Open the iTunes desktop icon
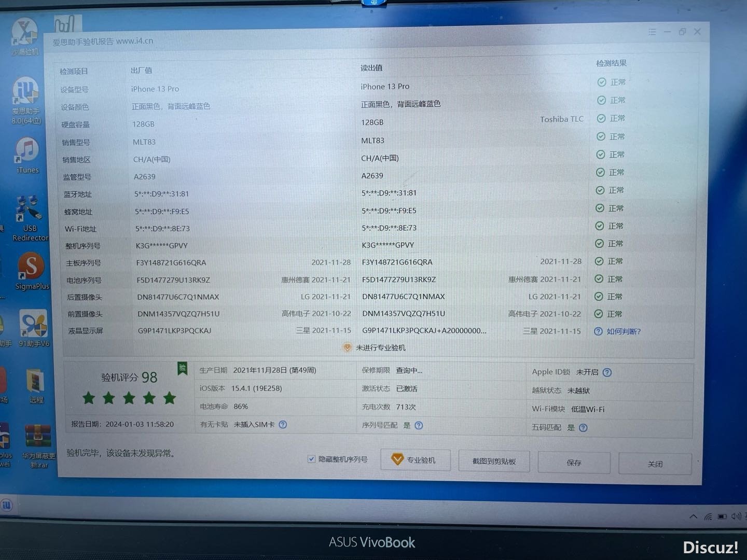The height and width of the screenshot is (560, 747). [x=27, y=155]
